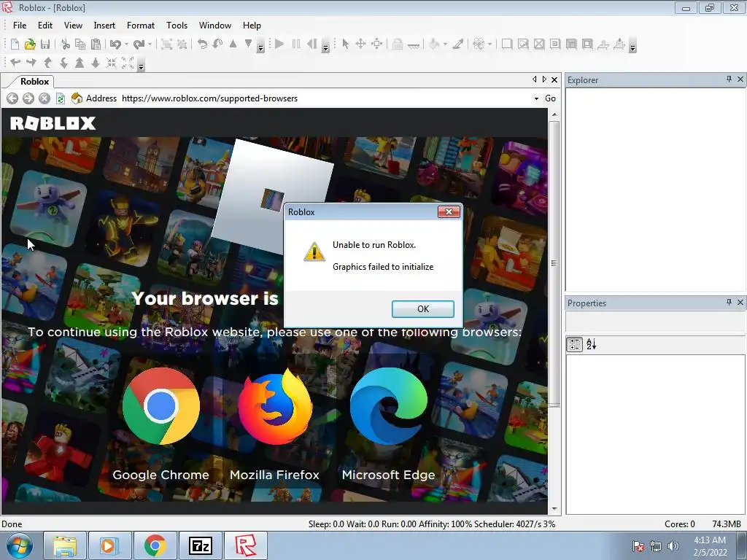Click the crossed-box Weld surface icon
Screen dimensions: 747x560
tap(539, 44)
